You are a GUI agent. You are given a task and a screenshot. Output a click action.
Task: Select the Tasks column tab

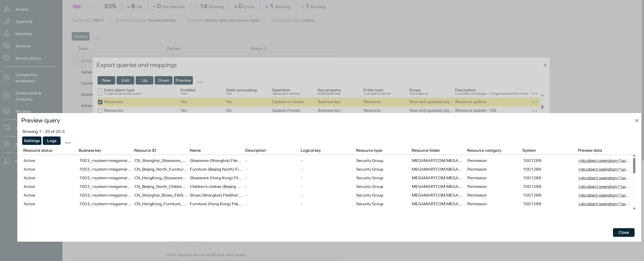pyautogui.click(x=83, y=48)
